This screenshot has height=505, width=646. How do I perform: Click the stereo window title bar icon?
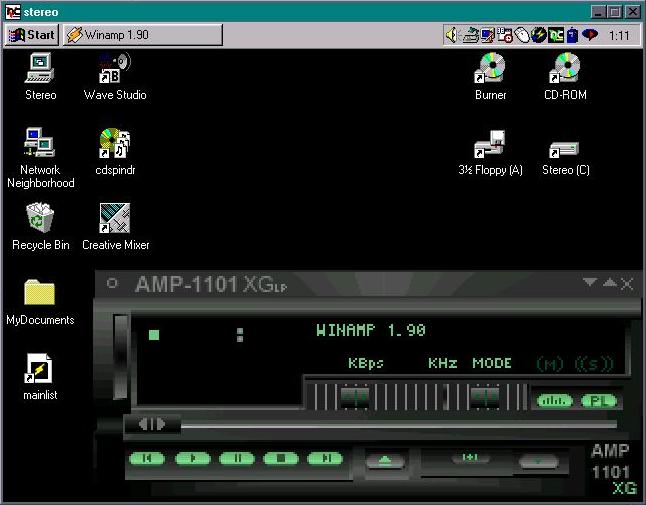click(13, 12)
